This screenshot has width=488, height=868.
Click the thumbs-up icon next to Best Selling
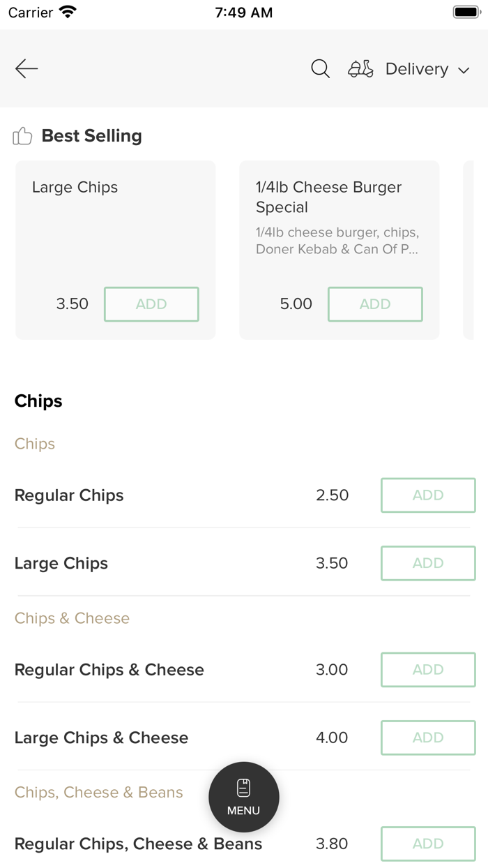(x=22, y=135)
